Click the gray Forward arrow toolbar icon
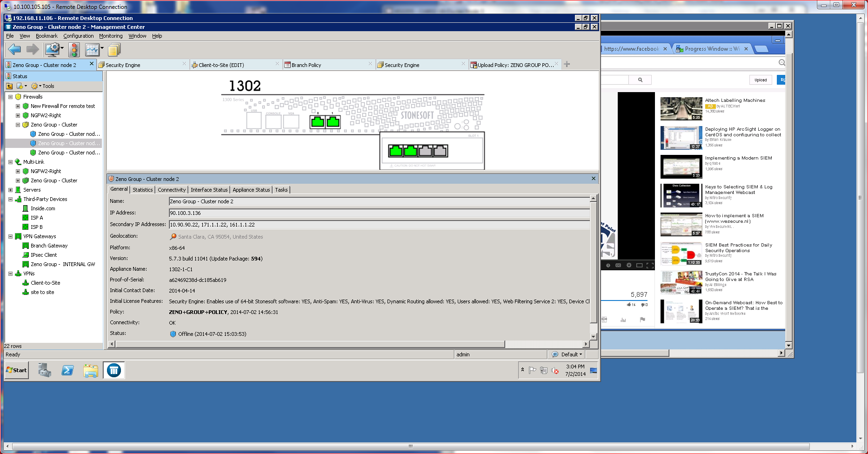 (33, 49)
